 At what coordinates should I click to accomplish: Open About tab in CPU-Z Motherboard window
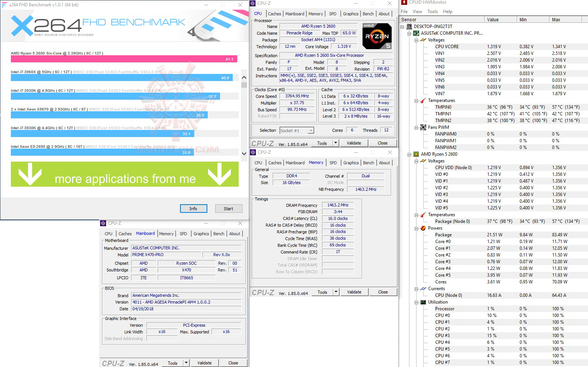coord(235,234)
